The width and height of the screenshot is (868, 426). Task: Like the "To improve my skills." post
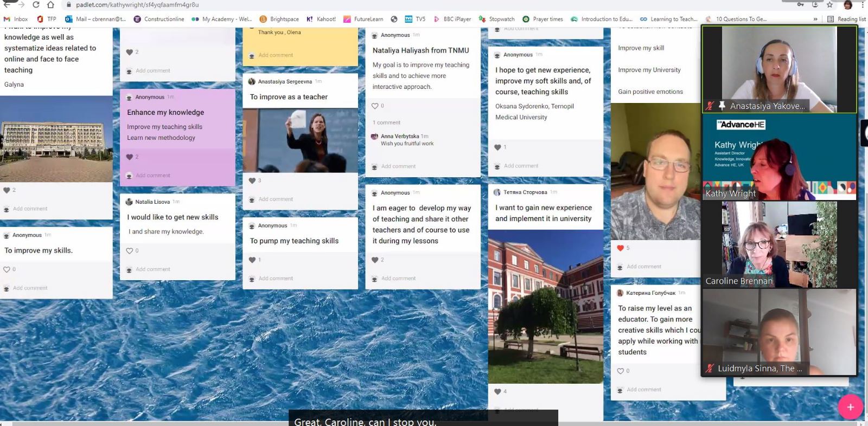coord(7,269)
